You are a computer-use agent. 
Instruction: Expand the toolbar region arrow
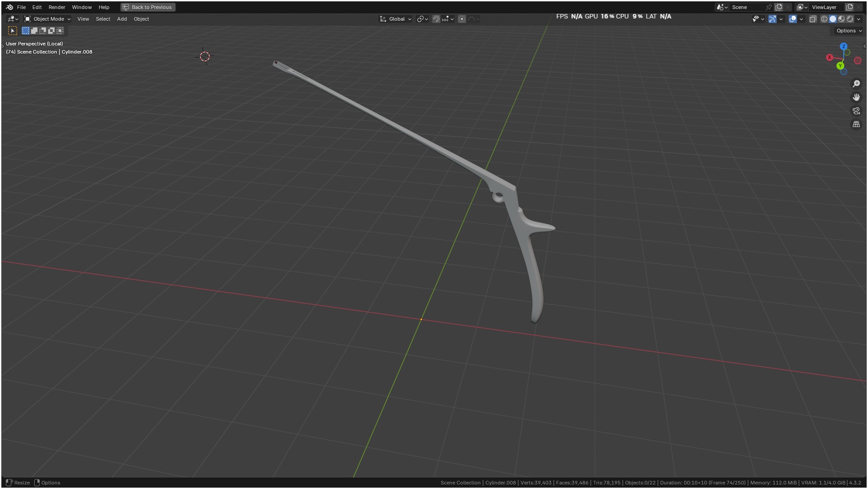click(x=3, y=46)
